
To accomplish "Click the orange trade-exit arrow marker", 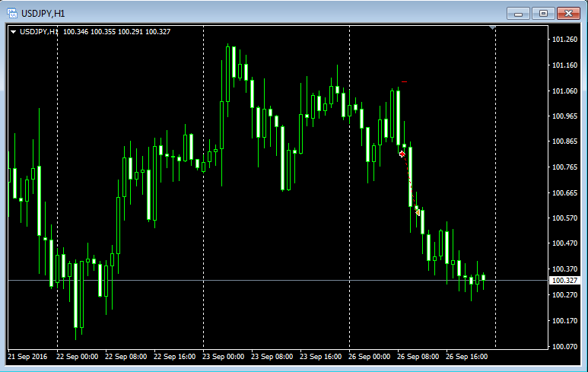I will click(418, 212).
